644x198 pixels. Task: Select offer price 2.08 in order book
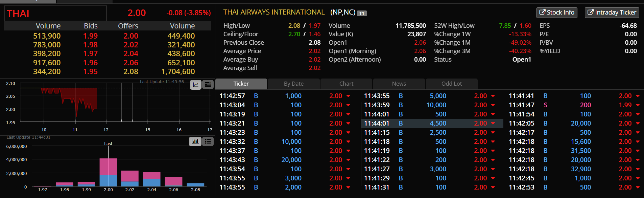click(131, 71)
